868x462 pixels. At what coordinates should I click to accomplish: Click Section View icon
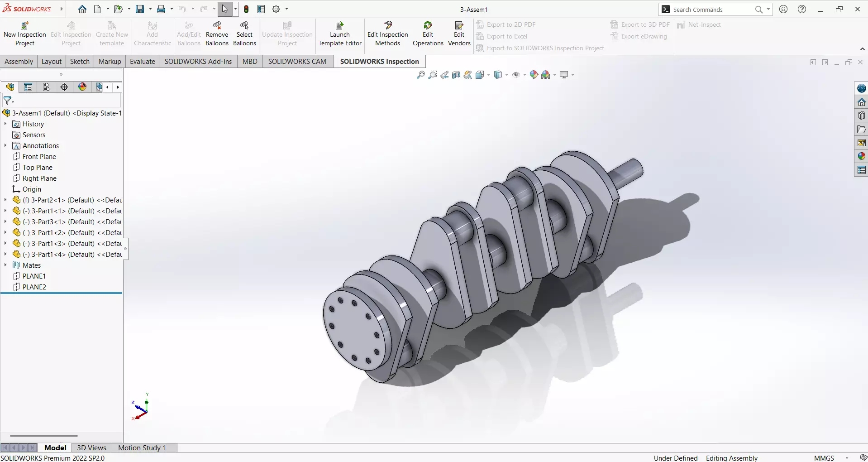click(x=456, y=75)
